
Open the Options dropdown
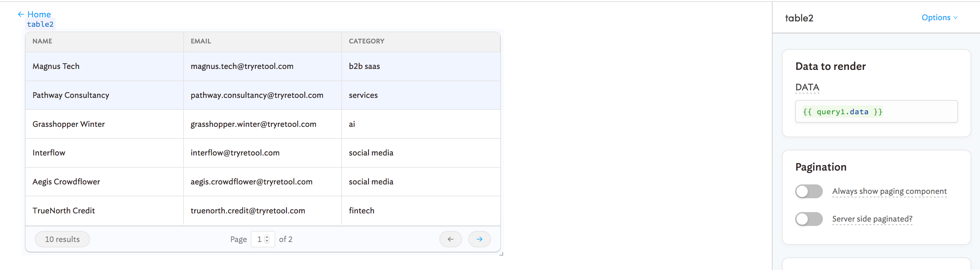coord(939,18)
